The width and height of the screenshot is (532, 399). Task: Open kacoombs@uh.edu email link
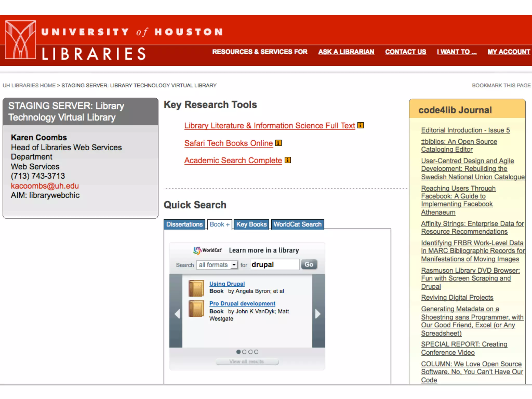pyautogui.click(x=45, y=186)
